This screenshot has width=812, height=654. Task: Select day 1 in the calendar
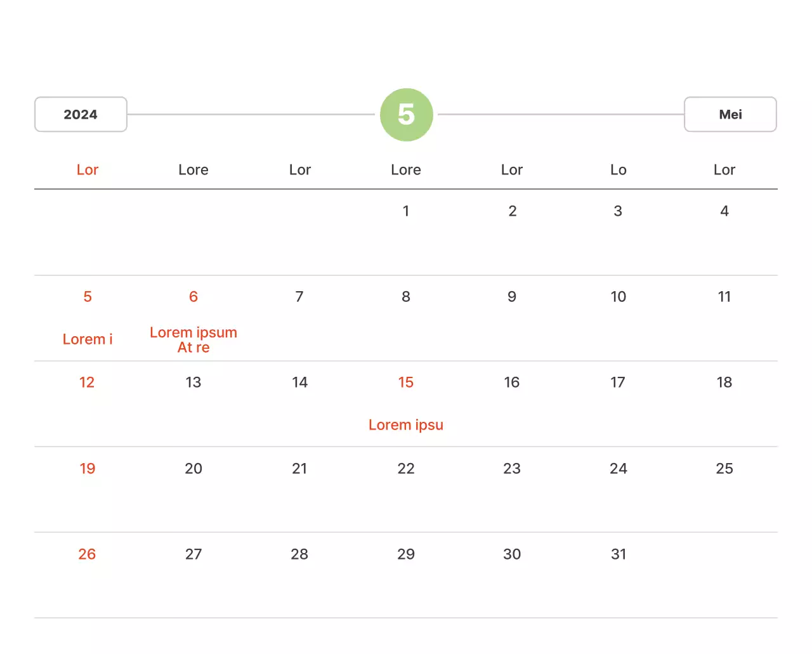click(x=406, y=211)
